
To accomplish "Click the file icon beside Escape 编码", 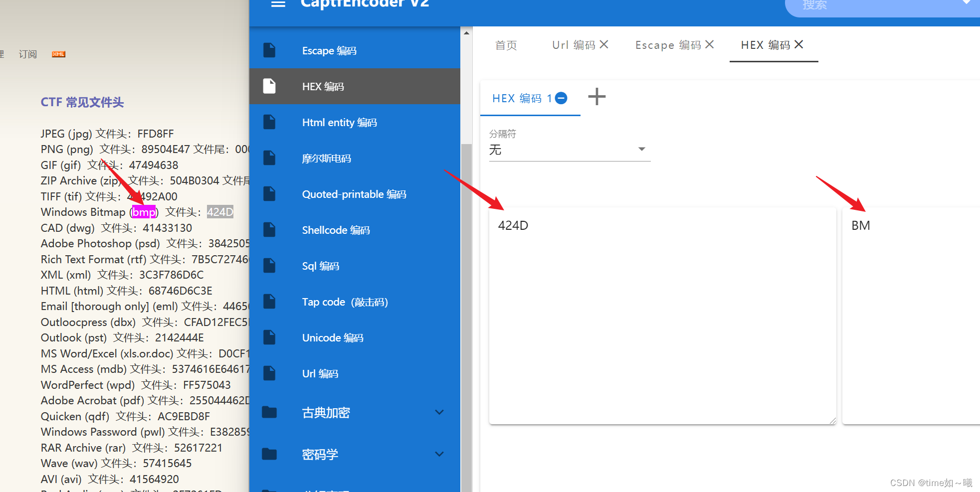I will pyautogui.click(x=269, y=50).
